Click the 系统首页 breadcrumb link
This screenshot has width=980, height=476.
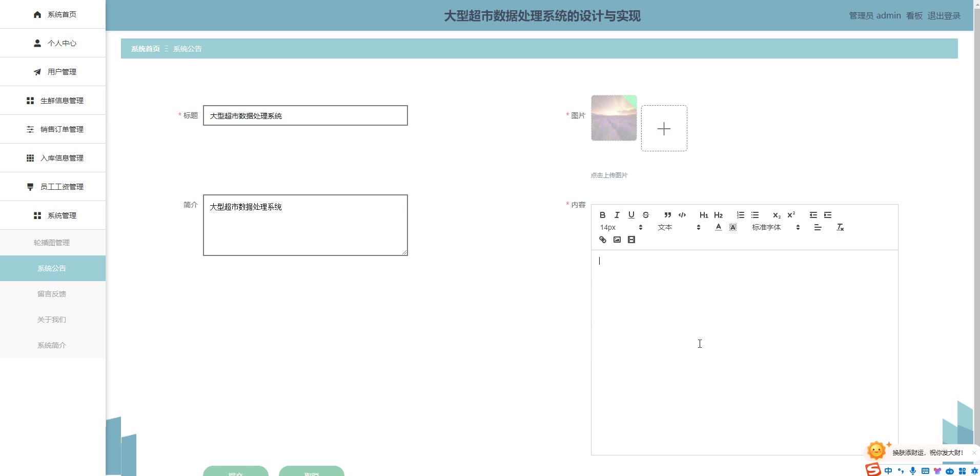[146, 49]
